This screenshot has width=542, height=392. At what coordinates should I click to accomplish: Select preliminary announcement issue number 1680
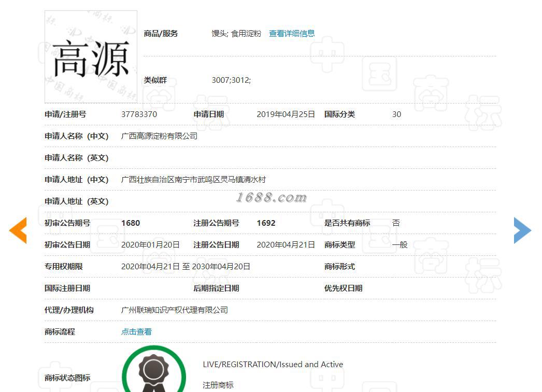(131, 223)
